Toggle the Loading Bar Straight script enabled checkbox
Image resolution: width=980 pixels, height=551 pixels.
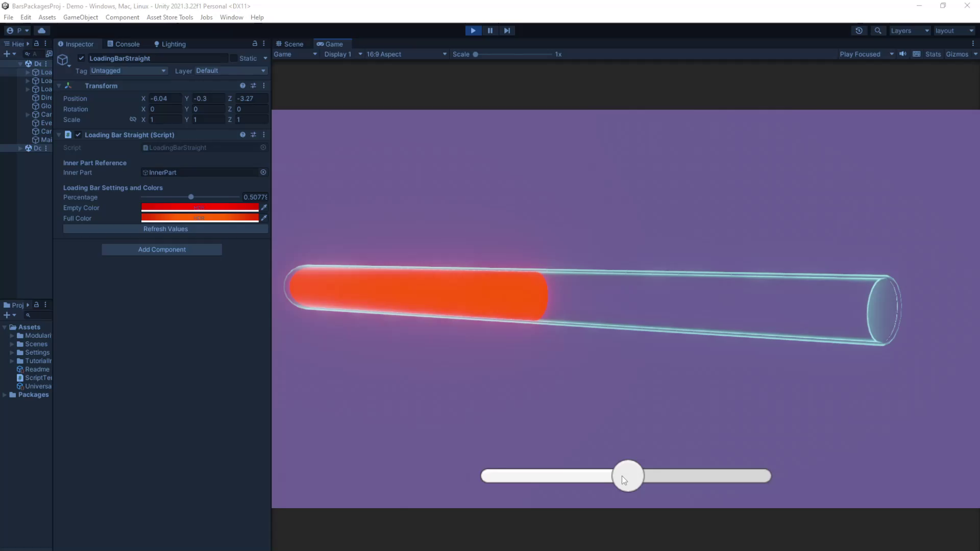tap(78, 135)
